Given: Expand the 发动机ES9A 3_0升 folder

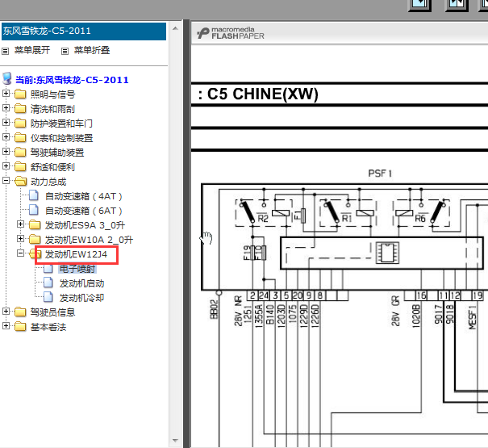Looking at the screenshot, I should [x=20, y=224].
